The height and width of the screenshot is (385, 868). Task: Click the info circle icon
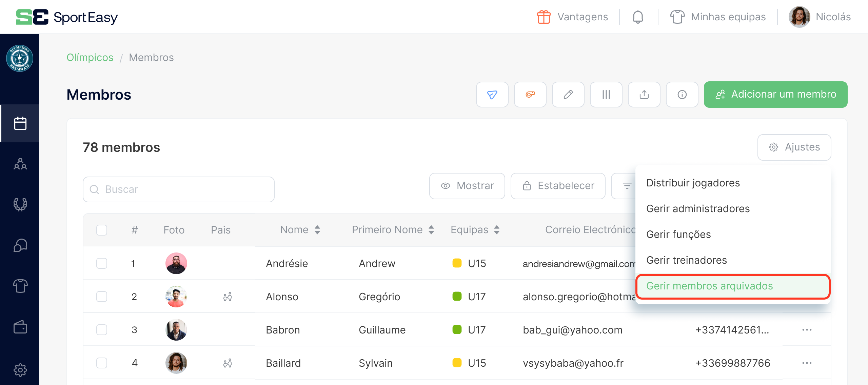tap(682, 95)
